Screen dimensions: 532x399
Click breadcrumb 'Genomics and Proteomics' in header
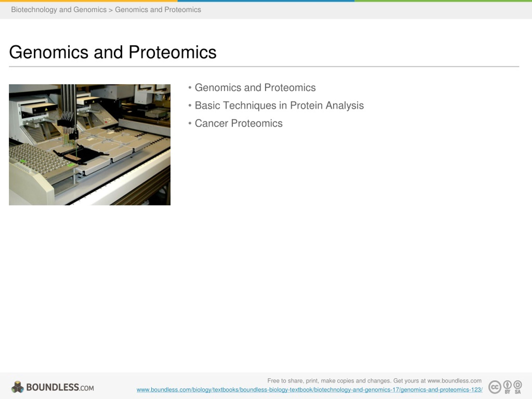pyautogui.click(x=158, y=10)
